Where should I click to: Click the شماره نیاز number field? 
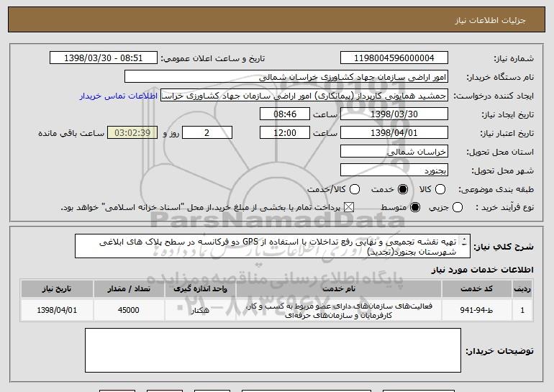[x=394, y=58]
